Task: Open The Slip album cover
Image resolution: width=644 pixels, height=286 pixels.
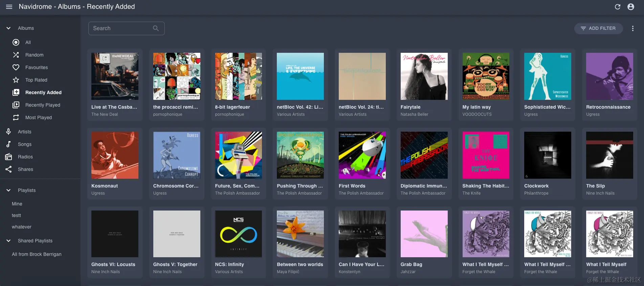Action: point(609,155)
